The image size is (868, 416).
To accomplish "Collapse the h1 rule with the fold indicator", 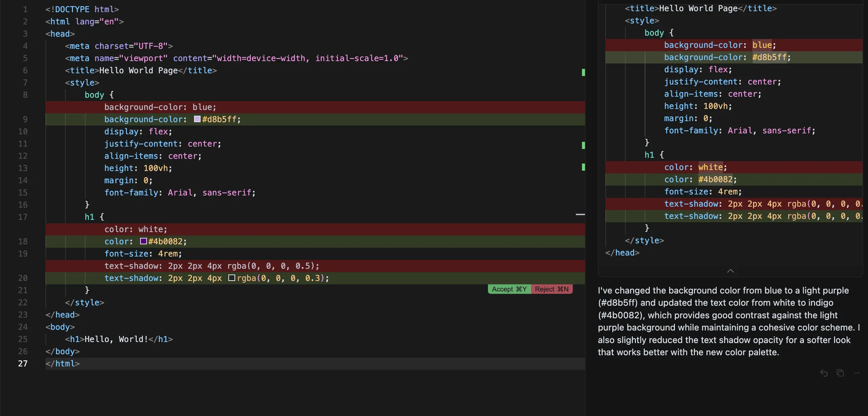I will 581,214.
